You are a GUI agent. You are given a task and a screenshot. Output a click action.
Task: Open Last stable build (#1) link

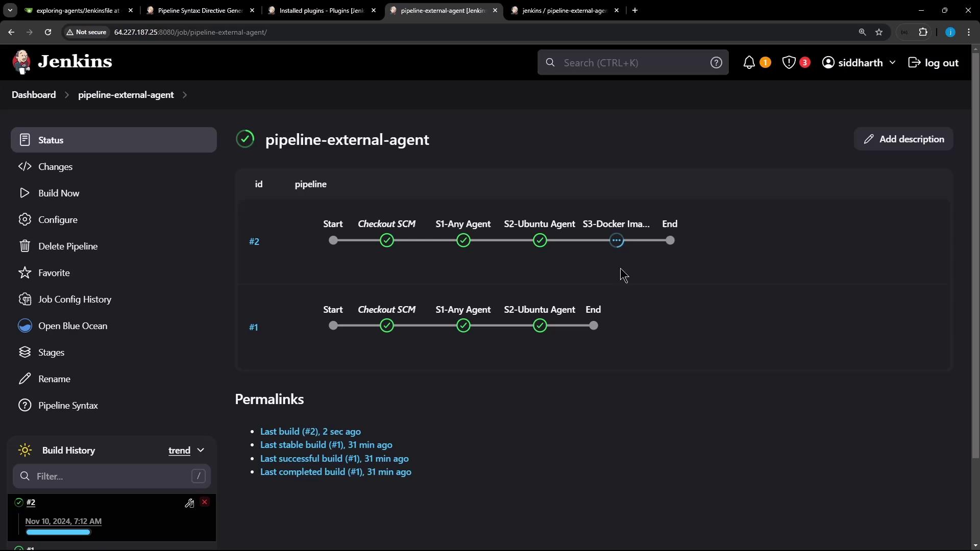(326, 445)
